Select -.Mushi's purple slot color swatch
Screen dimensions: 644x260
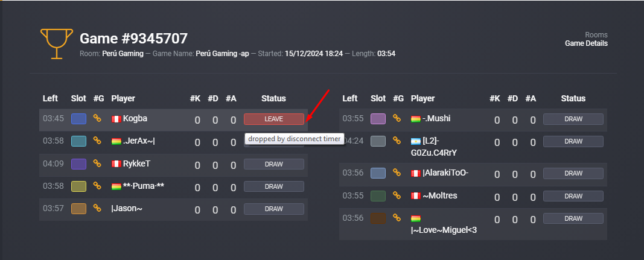(378, 119)
